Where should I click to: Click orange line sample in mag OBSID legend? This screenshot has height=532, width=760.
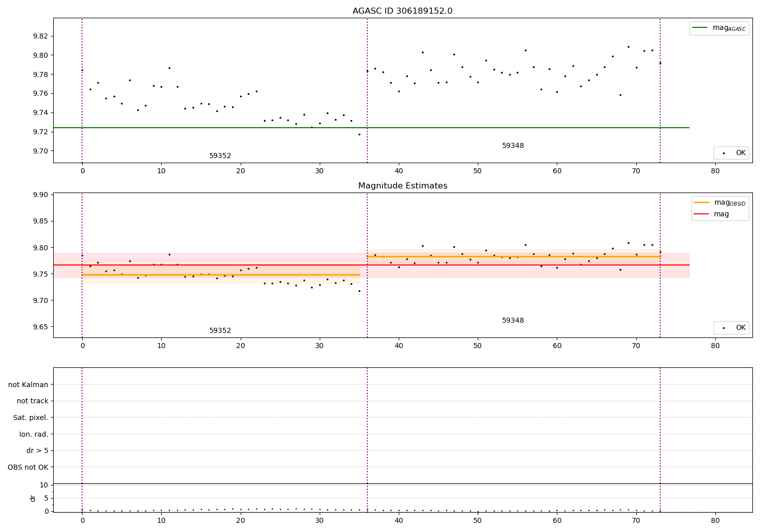pos(702,203)
